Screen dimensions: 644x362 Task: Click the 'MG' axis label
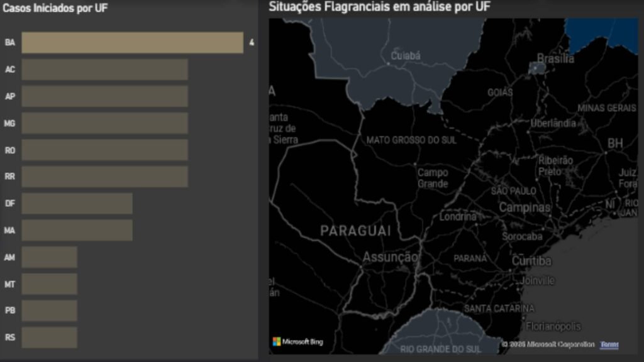coord(9,124)
